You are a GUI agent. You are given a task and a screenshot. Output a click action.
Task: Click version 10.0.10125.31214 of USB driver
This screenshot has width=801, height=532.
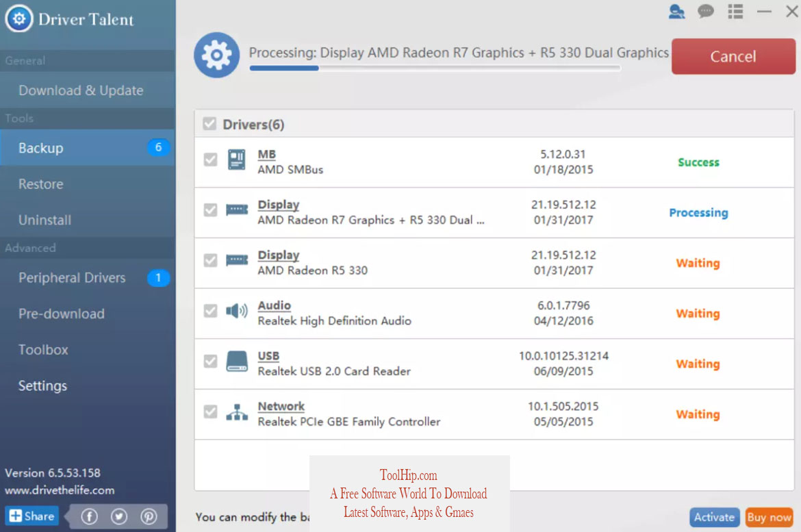pos(563,355)
